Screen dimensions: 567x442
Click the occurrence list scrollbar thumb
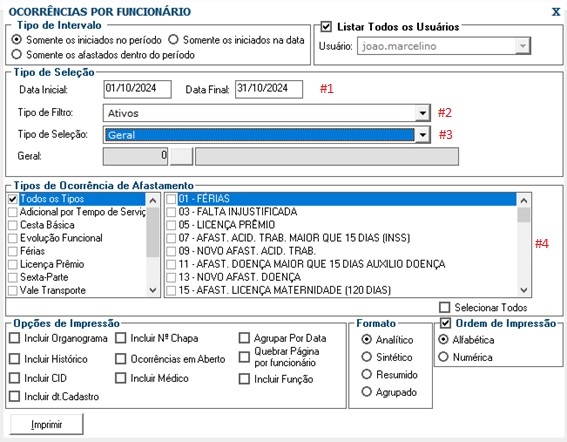(x=524, y=215)
